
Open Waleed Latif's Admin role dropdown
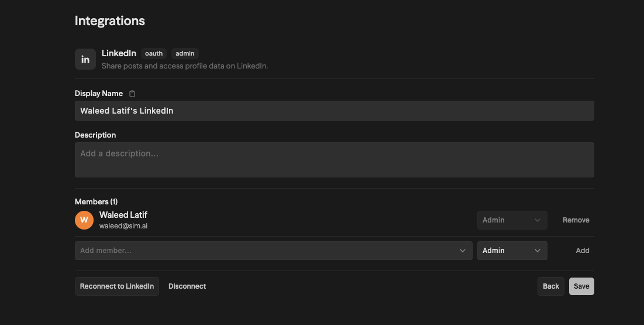click(x=512, y=220)
